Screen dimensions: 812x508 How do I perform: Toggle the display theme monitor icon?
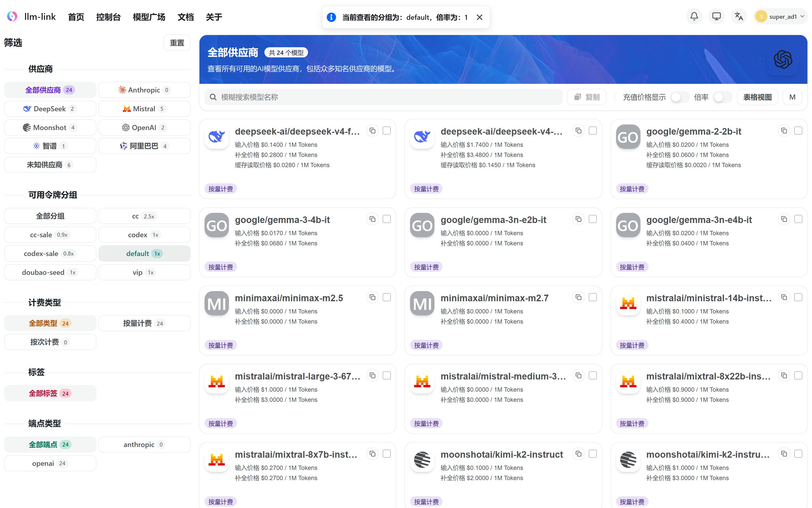[x=716, y=17]
